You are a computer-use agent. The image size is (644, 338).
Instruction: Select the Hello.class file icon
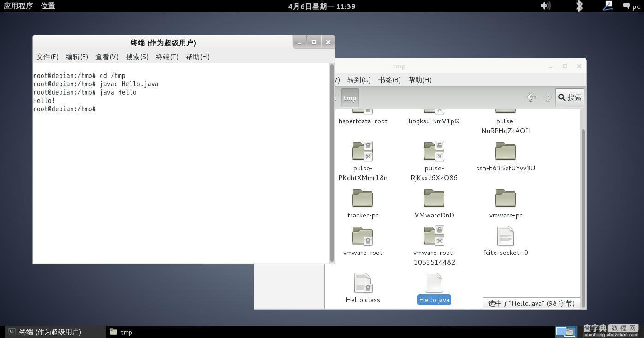(363, 283)
